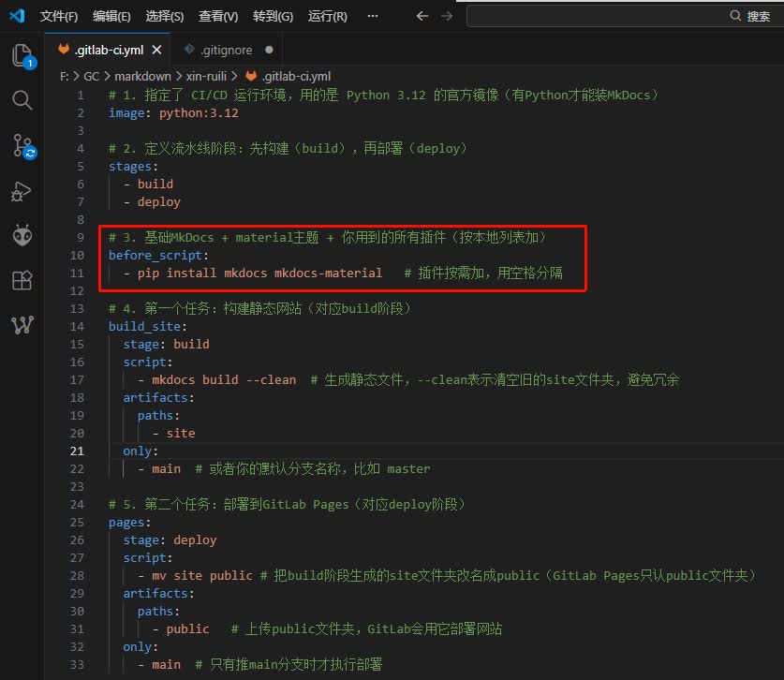Go forward with the right arrow

[x=447, y=16]
